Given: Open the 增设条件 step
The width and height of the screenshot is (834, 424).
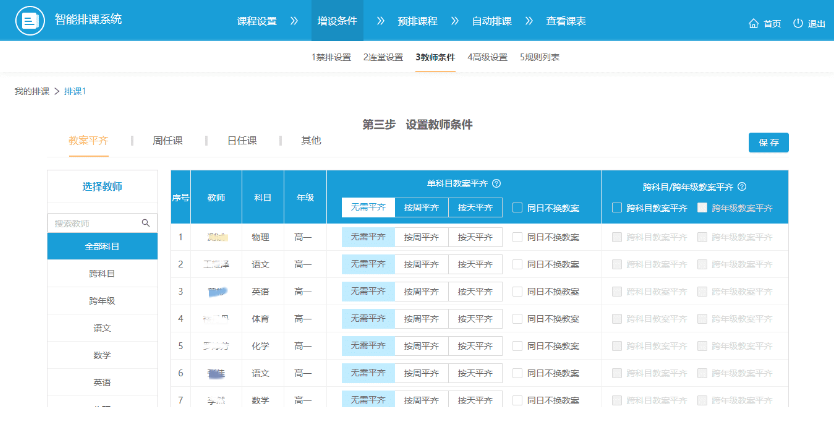Looking at the screenshot, I should pos(337,21).
